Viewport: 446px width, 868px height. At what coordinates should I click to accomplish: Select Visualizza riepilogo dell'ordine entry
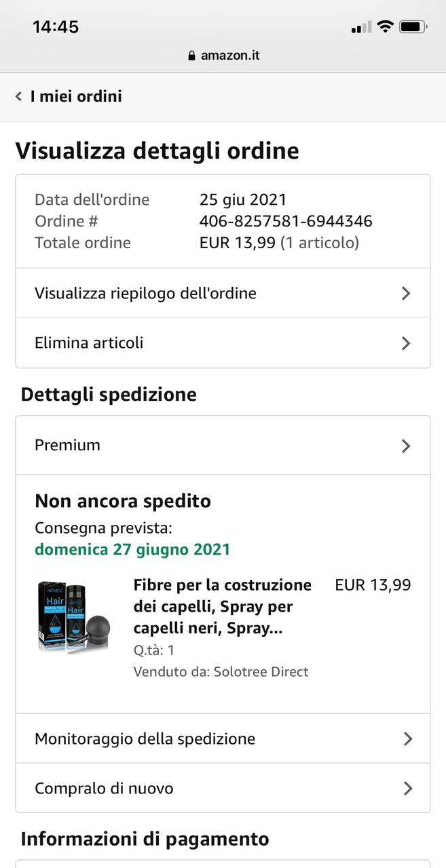223,294
